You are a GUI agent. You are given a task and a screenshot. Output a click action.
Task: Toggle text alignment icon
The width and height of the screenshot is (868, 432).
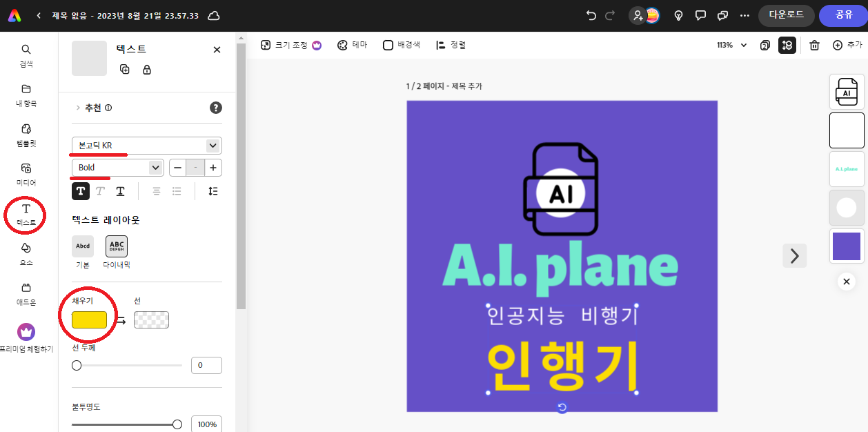(157, 191)
